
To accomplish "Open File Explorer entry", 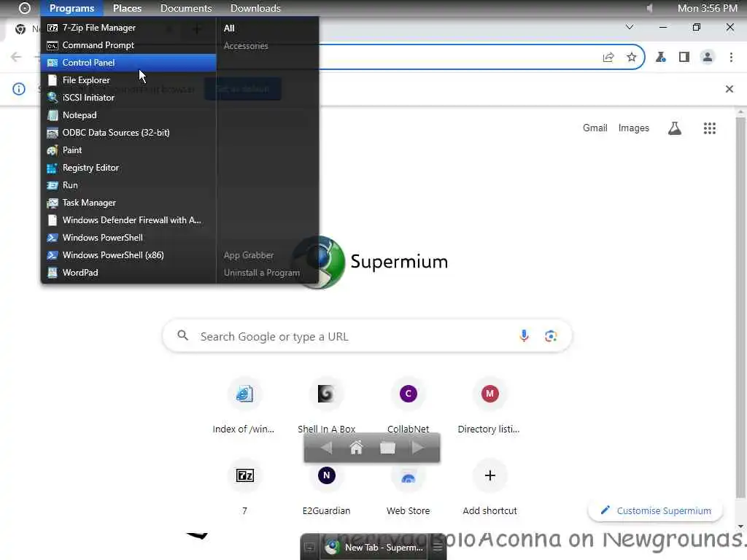I will click(128, 80).
